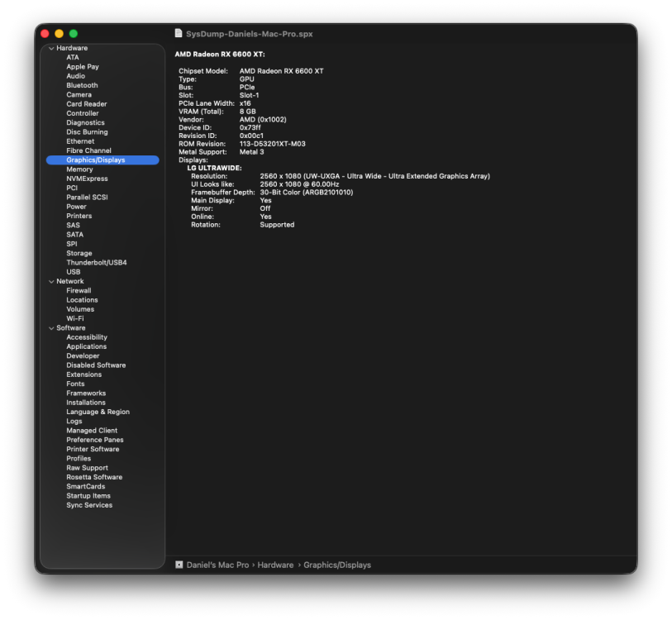
Task: Open Accessibility under Software
Action: (x=87, y=337)
